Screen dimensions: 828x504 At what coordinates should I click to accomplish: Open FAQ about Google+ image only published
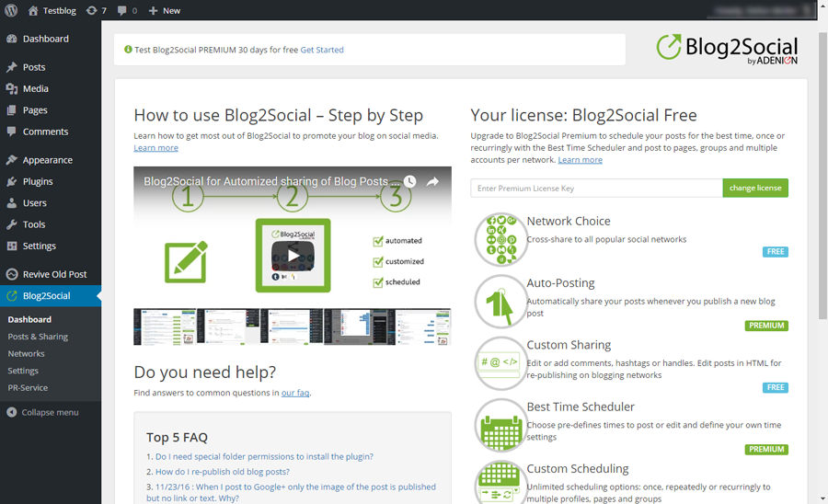(x=291, y=492)
